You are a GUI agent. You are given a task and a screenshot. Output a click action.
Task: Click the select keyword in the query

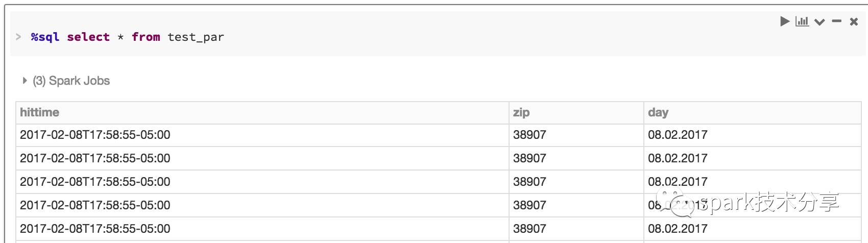pos(88,37)
